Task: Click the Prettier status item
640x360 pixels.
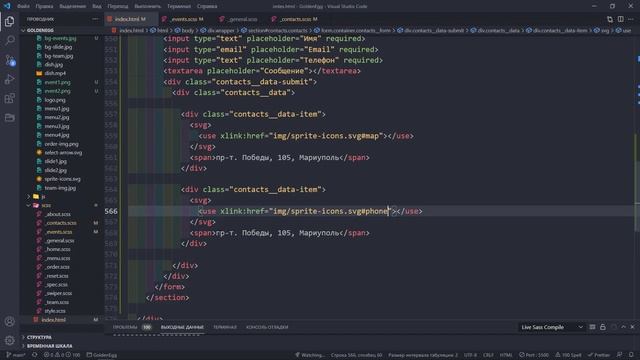Action: (599, 355)
